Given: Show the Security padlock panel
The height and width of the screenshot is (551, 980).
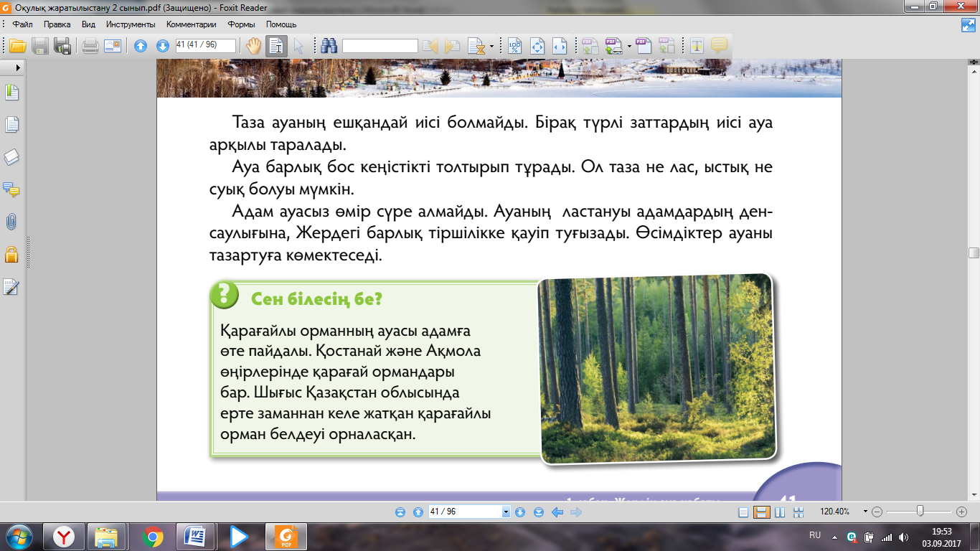Looking at the screenshot, I should (x=12, y=254).
